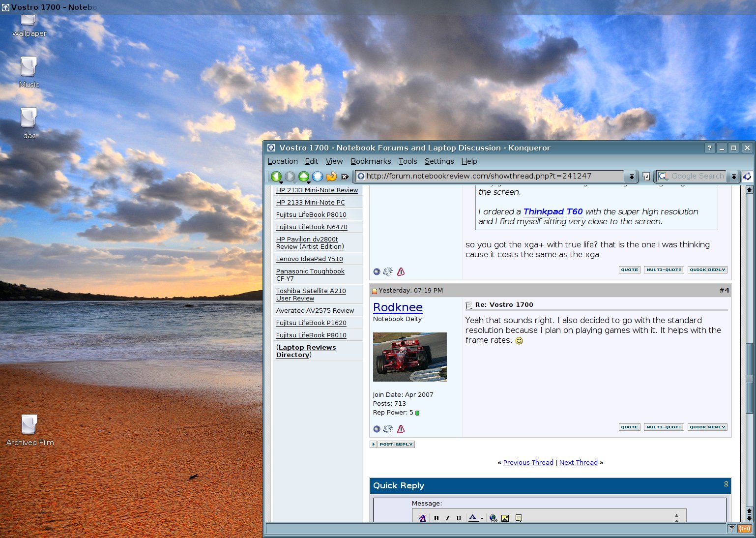This screenshot has height=538, width=756.
Task: Open the Tools menu
Action: tap(407, 161)
